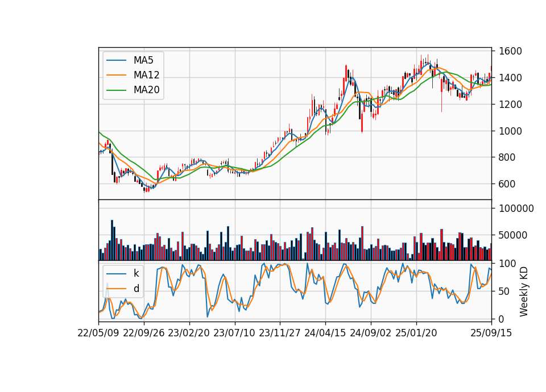Click the 23/11/27 date label
The width and height of the screenshot is (546, 392).
(280, 333)
